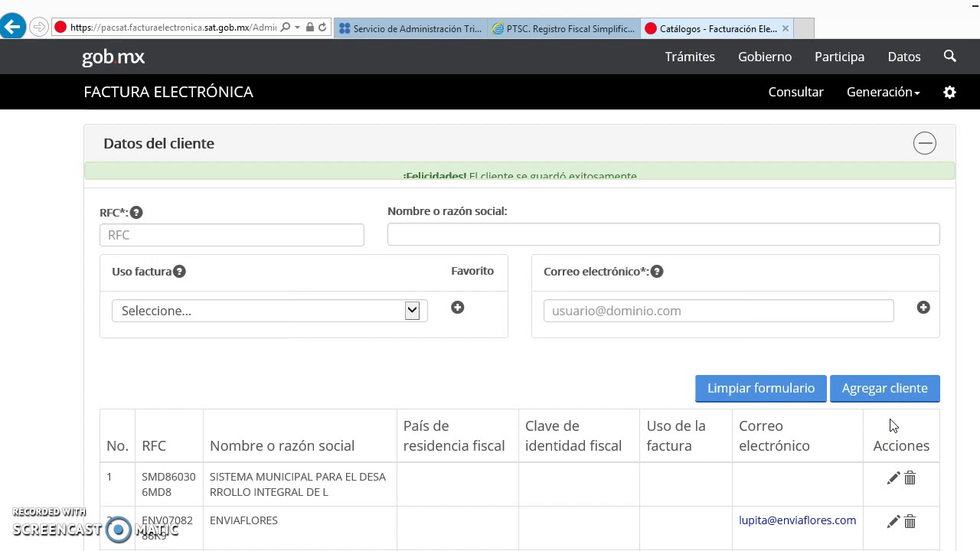Viewport: 980px width, 551px height.
Task: Click the search magnifier in address bar
Action: point(286,28)
